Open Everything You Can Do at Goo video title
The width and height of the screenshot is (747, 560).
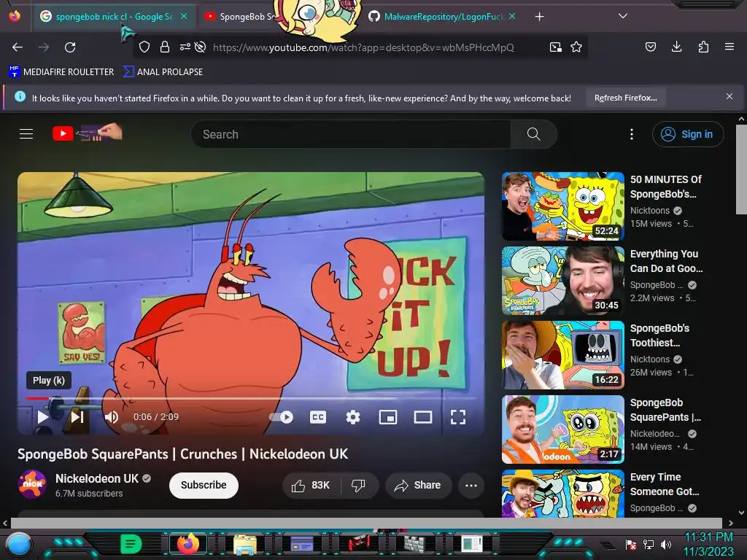666,261
